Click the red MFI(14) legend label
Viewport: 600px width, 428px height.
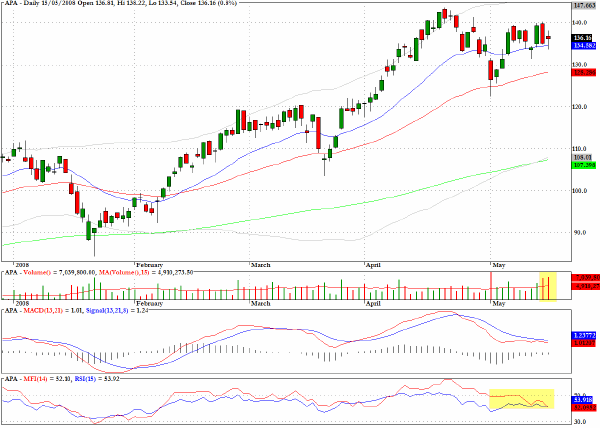point(35,379)
